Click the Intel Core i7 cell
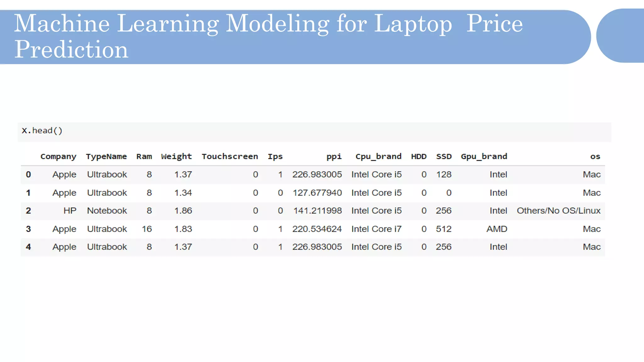The height and width of the screenshot is (362, 644). [376, 229]
